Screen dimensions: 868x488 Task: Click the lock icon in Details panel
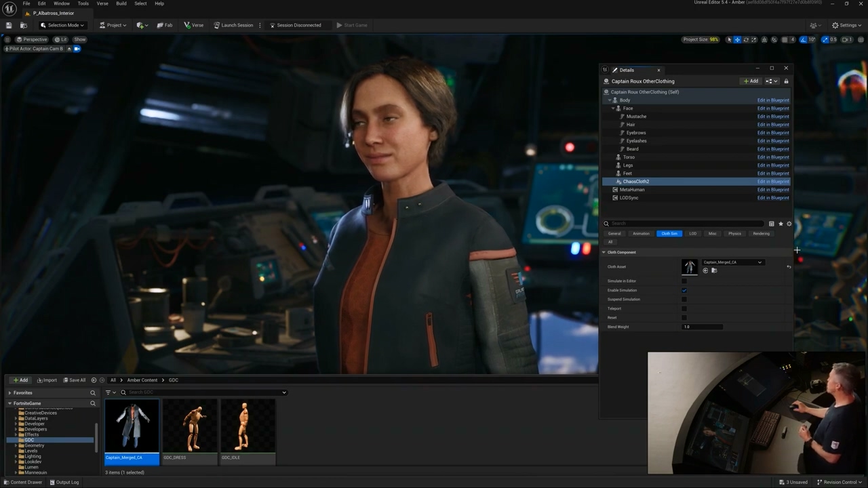coord(786,81)
